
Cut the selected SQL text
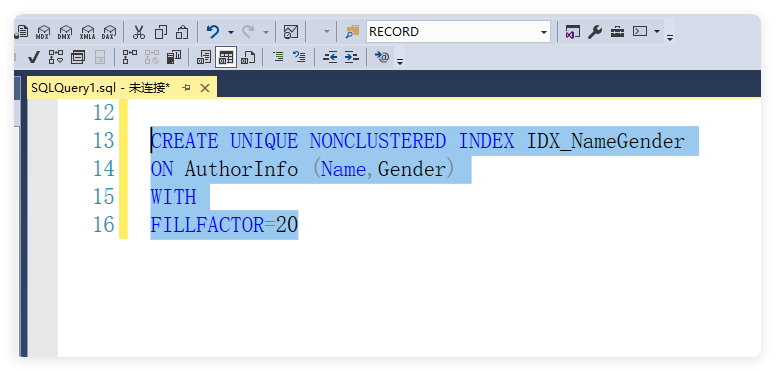click(139, 32)
